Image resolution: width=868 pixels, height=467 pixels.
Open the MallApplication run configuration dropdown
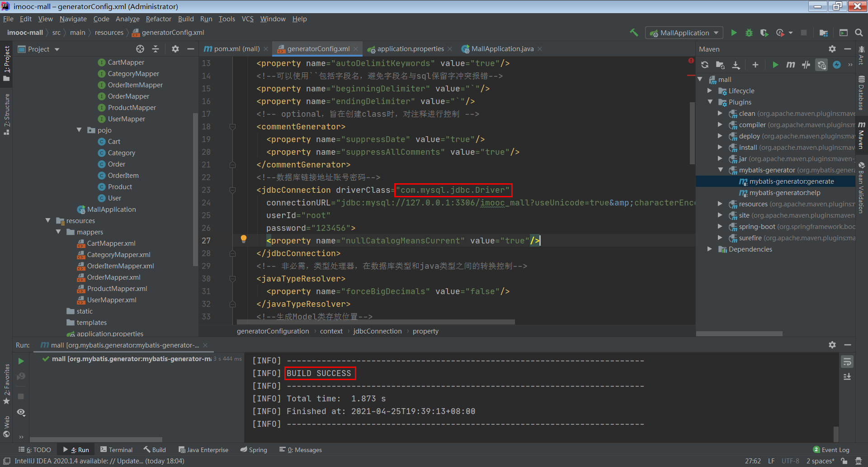pos(684,33)
